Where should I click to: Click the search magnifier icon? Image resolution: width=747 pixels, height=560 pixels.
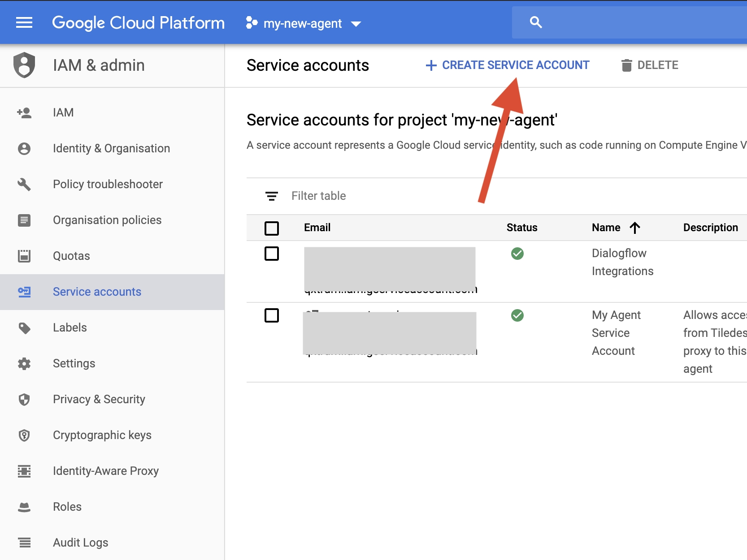[x=536, y=22]
